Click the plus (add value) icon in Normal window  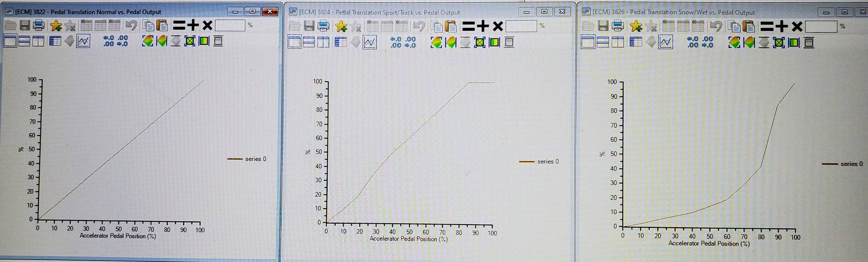click(x=193, y=26)
